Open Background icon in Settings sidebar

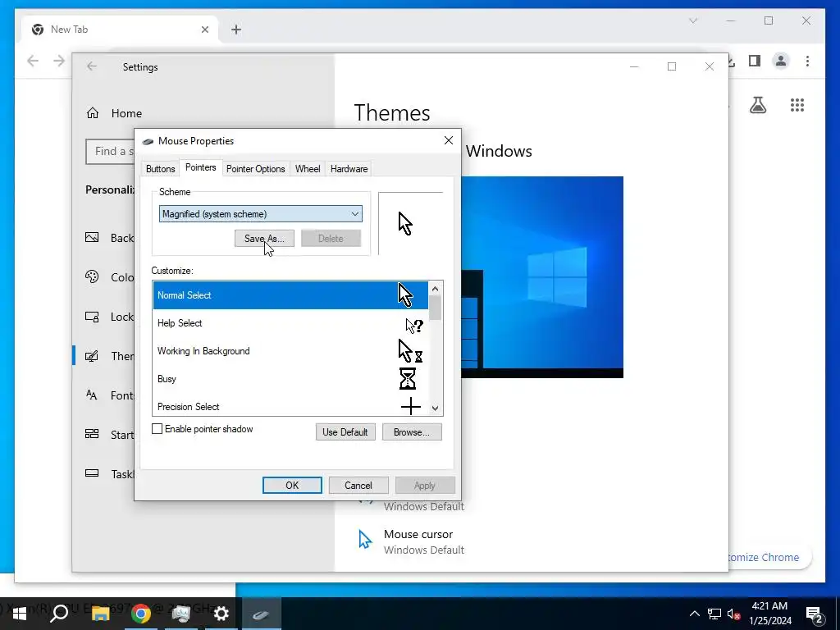92,237
